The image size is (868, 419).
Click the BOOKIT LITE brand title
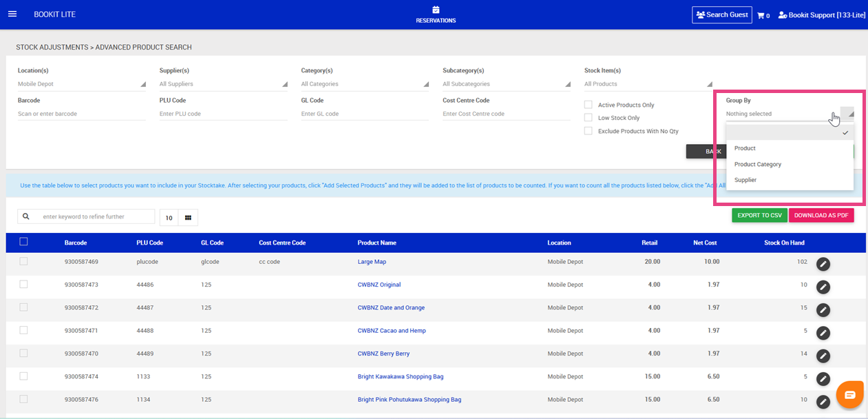[55, 14]
